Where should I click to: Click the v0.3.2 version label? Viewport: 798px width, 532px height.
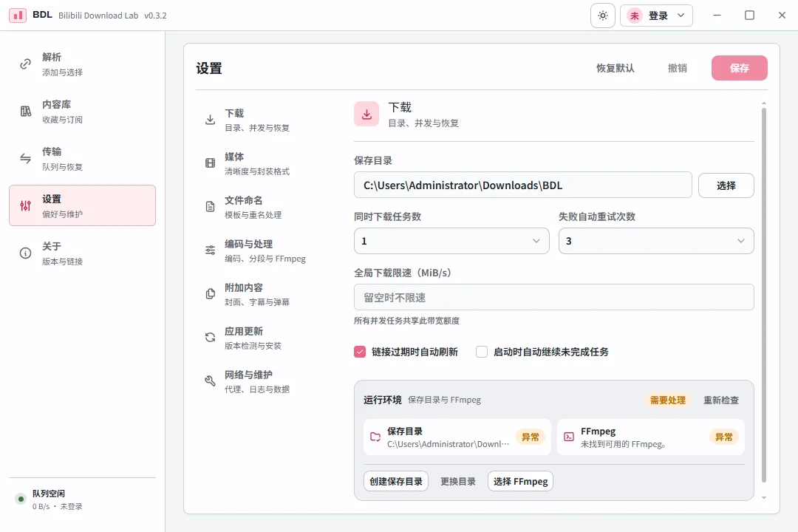(x=155, y=16)
